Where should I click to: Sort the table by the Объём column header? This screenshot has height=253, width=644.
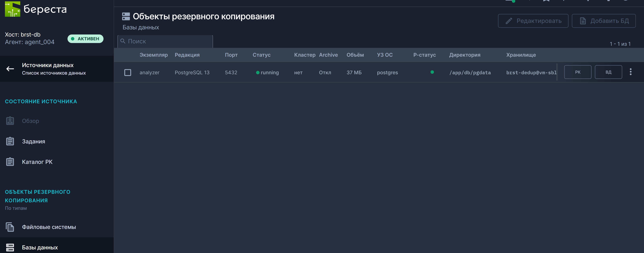coord(355,55)
